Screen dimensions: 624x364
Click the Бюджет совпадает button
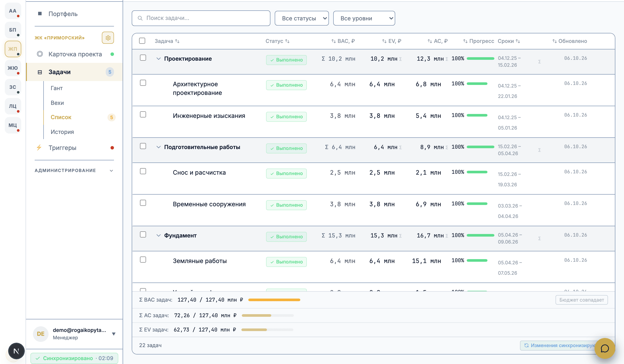click(581, 300)
